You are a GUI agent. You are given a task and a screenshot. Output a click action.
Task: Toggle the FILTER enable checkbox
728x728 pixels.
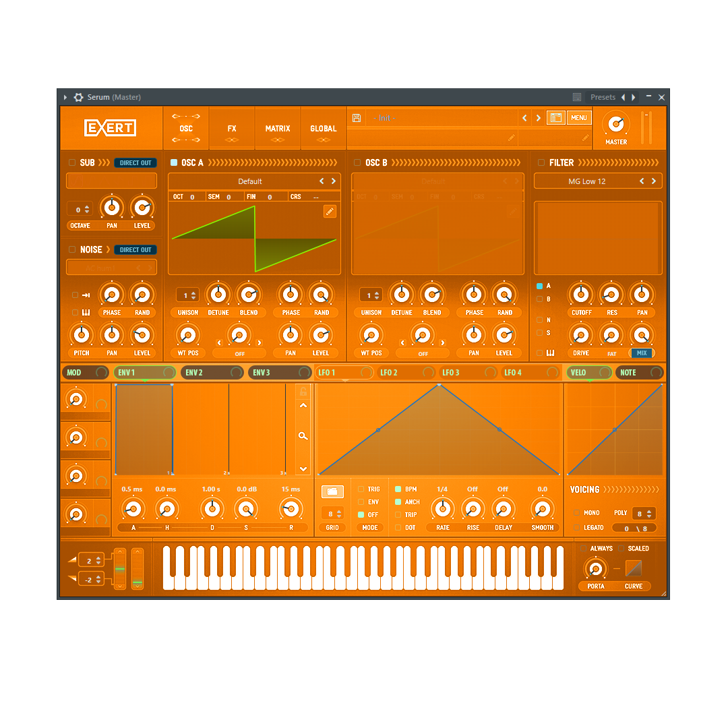[541, 162]
